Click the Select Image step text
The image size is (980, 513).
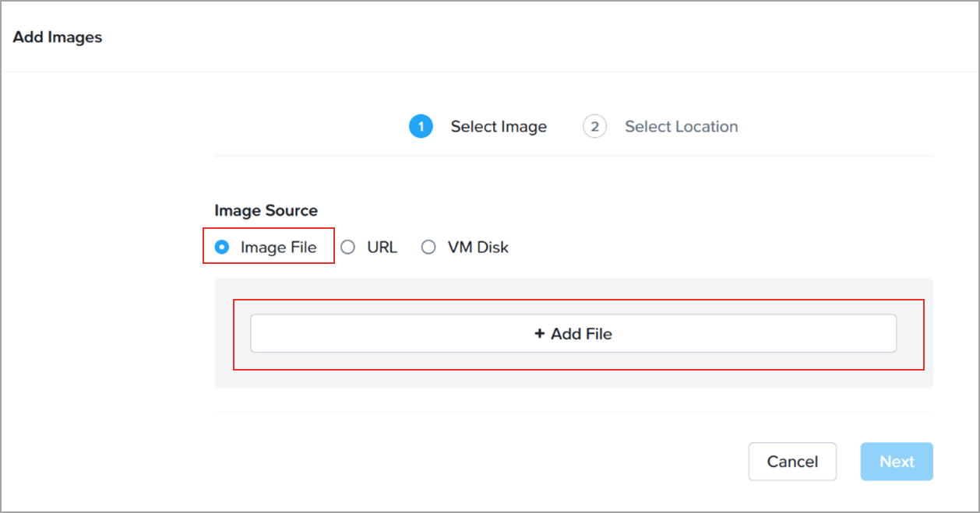[x=499, y=126]
